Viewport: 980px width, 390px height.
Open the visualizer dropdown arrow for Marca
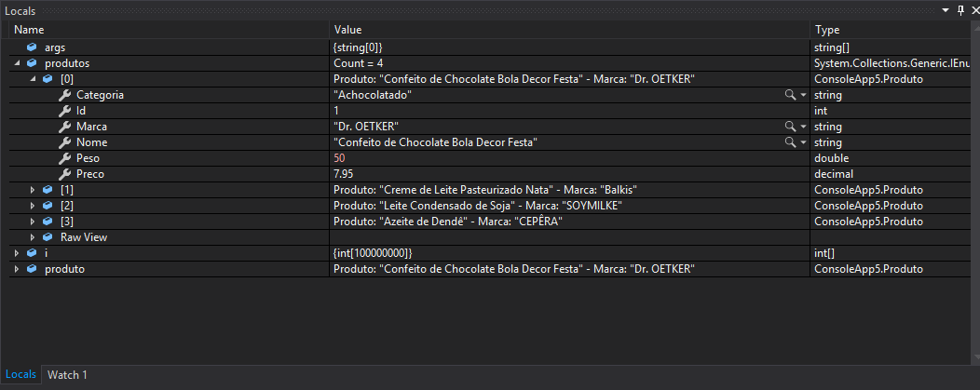(x=803, y=127)
